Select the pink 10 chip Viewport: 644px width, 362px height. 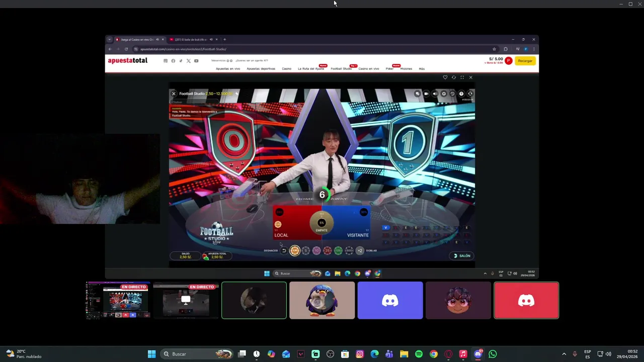pos(316,250)
